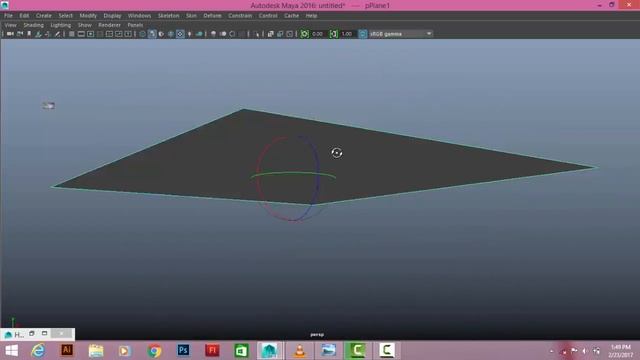Click the camera Bookmarks icon
The height and width of the screenshot is (360, 640).
[x=29, y=34]
